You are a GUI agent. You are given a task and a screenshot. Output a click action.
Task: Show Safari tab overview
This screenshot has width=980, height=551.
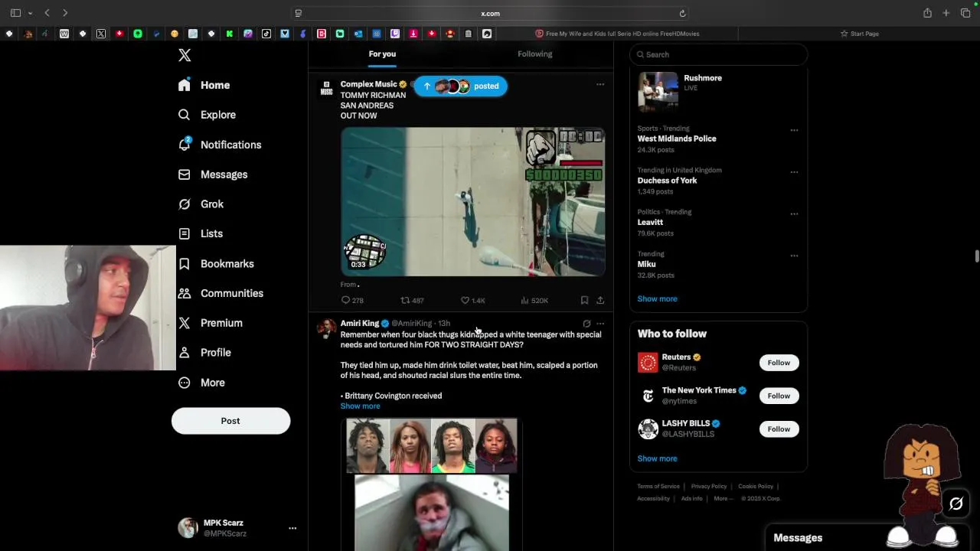pos(965,13)
